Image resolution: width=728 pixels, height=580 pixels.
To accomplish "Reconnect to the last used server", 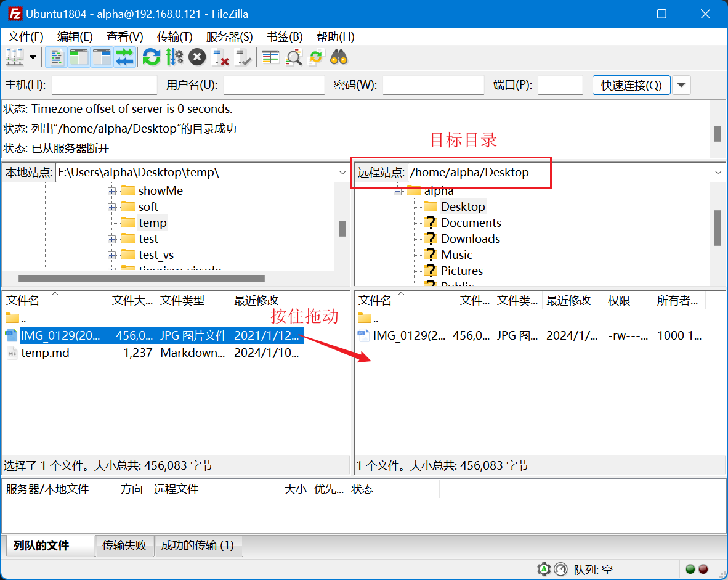I will (242, 57).
